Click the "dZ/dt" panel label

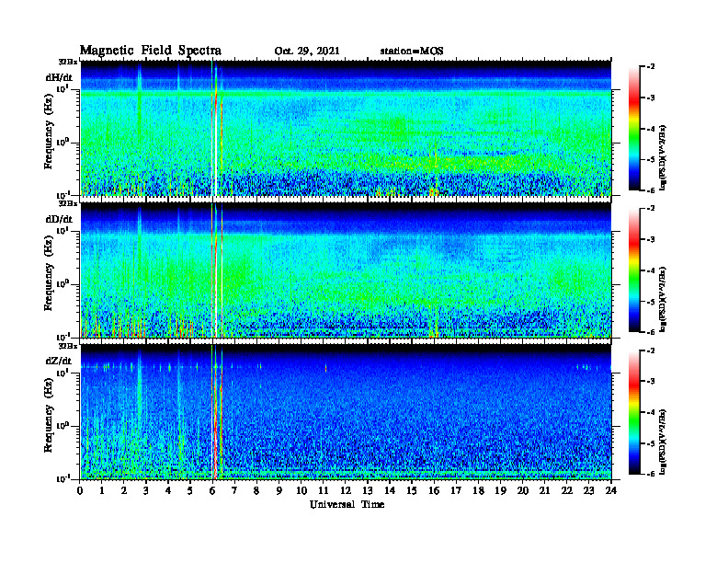point(59,361)
